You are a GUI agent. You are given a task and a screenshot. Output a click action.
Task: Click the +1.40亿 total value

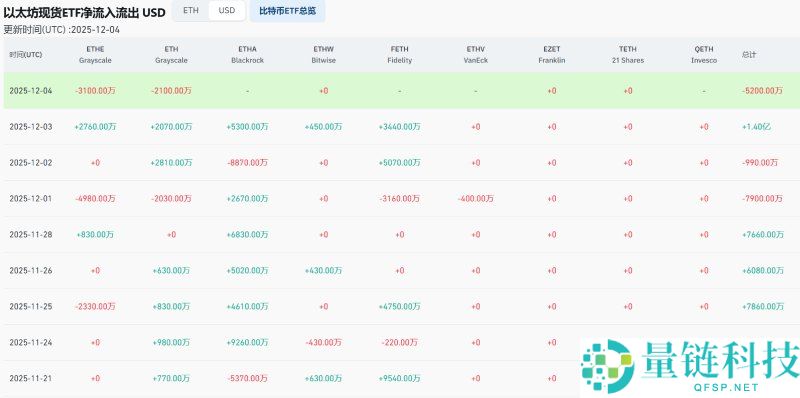coord(757,127)
